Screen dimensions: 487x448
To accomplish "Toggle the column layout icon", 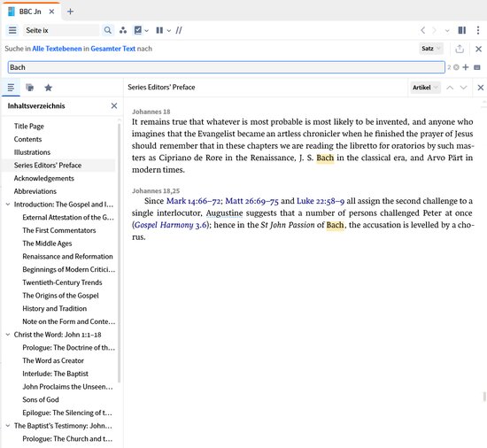I will point(159,30).
